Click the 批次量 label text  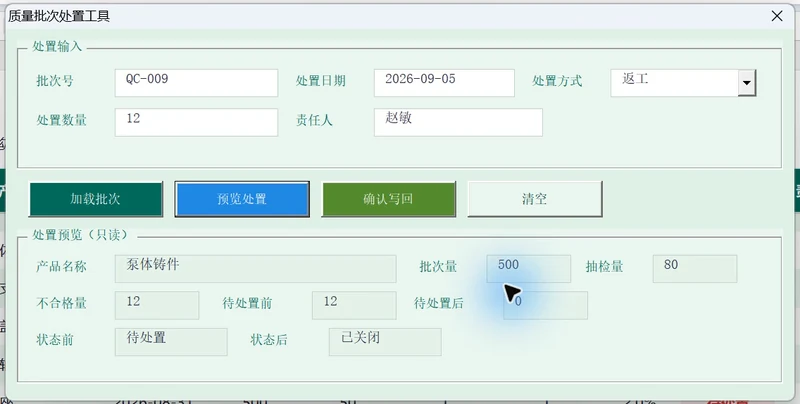438,267
